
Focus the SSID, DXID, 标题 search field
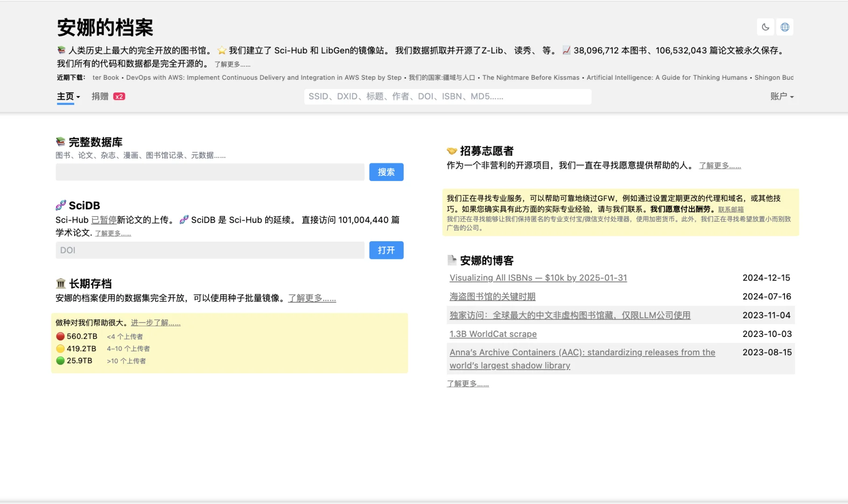click(448, 97)
